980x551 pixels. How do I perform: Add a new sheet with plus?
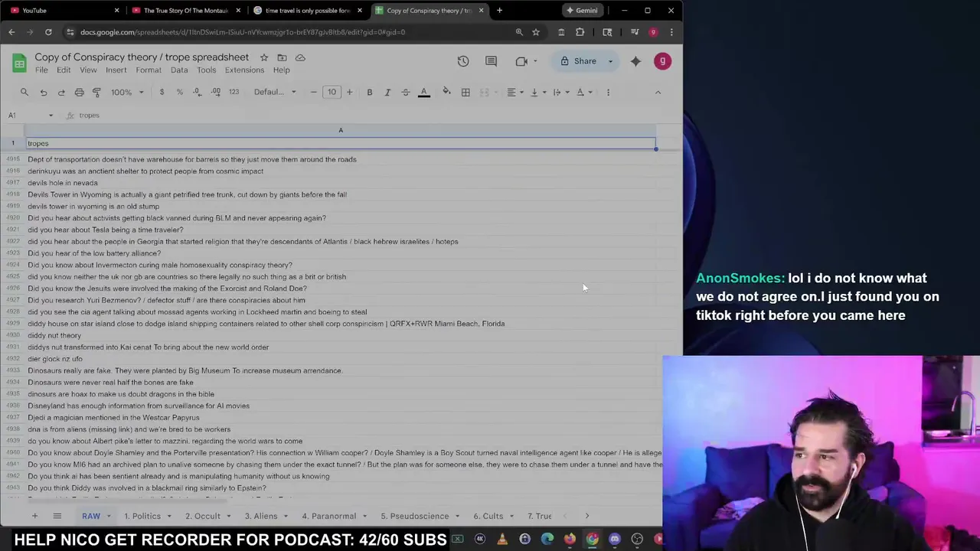pyautogui.click(x=34, y=516)
